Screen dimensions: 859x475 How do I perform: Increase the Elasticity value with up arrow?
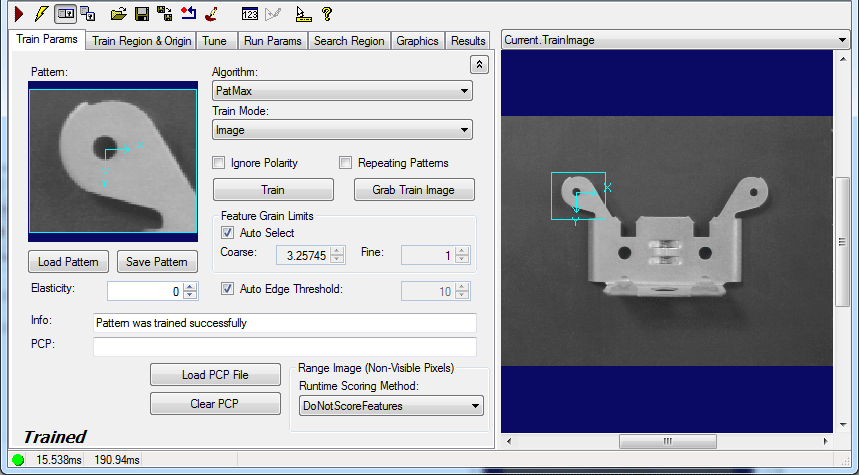(190, 287)
